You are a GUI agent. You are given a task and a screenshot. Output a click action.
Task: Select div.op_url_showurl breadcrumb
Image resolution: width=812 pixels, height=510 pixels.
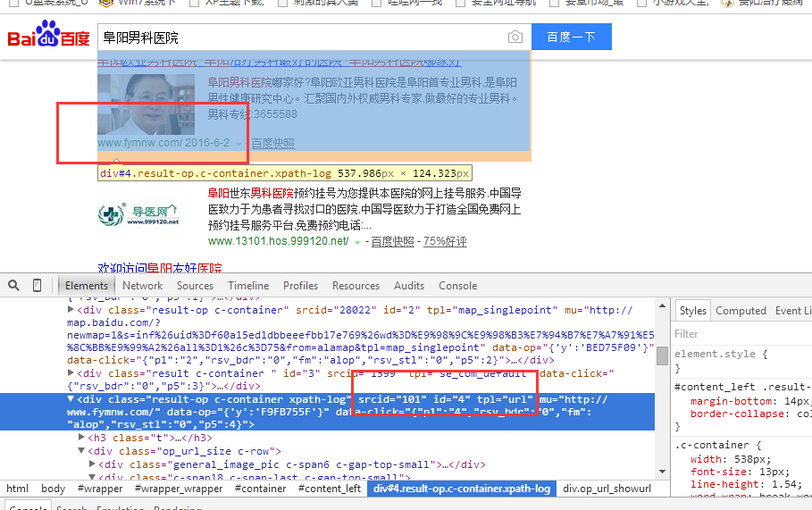pos(607,489)
